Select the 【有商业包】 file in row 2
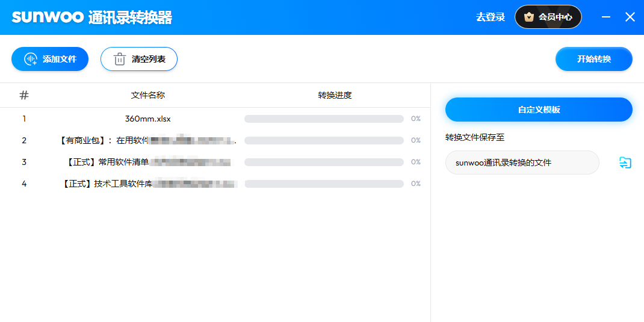Screen dimensions: 644x322 point(147,140)
